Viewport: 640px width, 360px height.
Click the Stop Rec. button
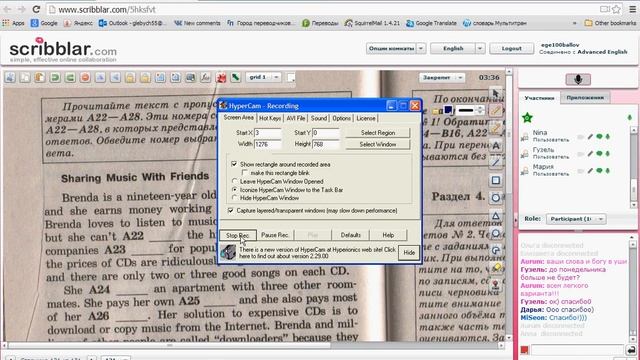(x=238, y=235)
